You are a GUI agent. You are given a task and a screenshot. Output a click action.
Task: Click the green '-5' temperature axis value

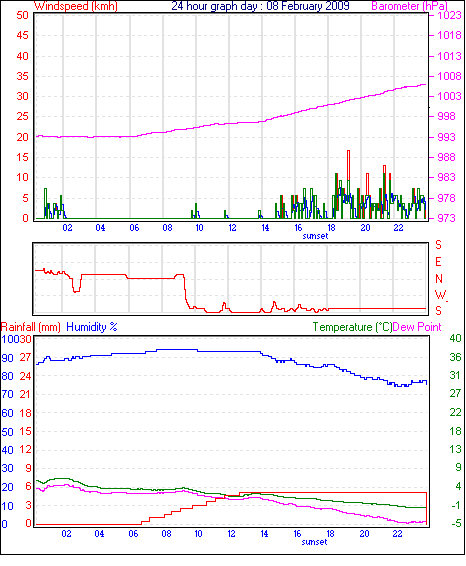(456, 523)
